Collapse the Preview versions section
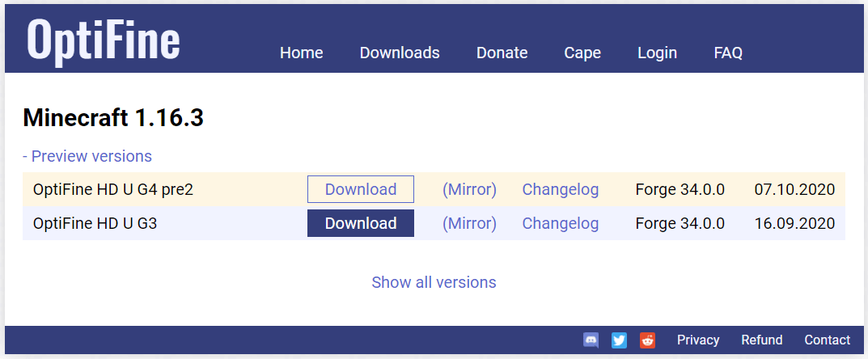The width and height of the screenshot is (868, 359). coord(87,156)
